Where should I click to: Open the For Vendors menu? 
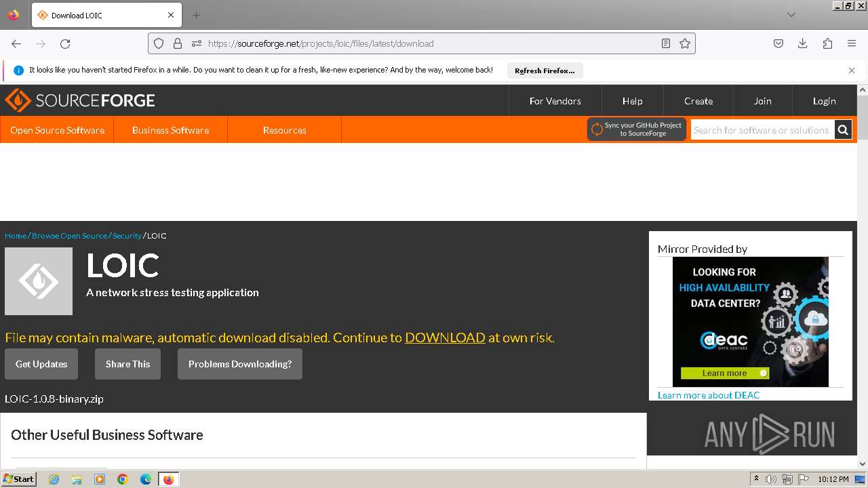click(x=555, y=101)
